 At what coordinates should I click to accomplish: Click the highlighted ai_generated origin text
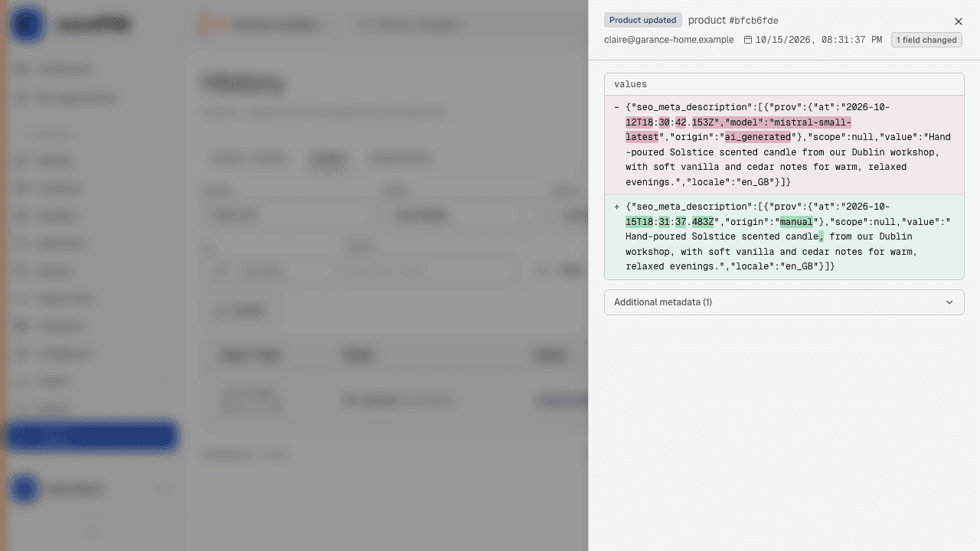758,137
